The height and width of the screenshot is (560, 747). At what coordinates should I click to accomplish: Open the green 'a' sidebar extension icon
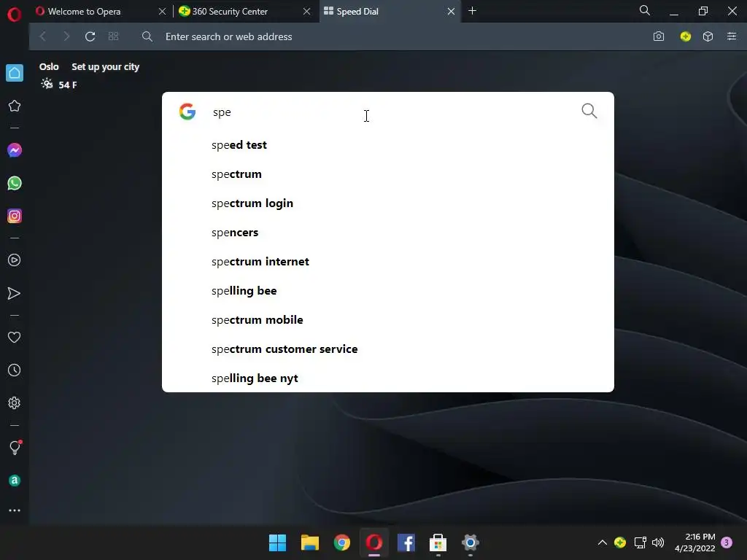(15, 481)
